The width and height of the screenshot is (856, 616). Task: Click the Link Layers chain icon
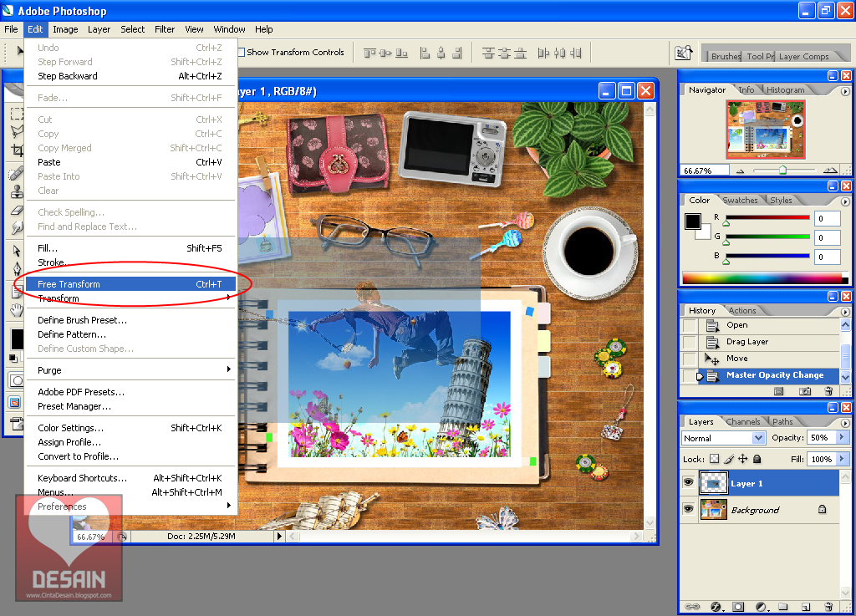(x=692, y=607)
